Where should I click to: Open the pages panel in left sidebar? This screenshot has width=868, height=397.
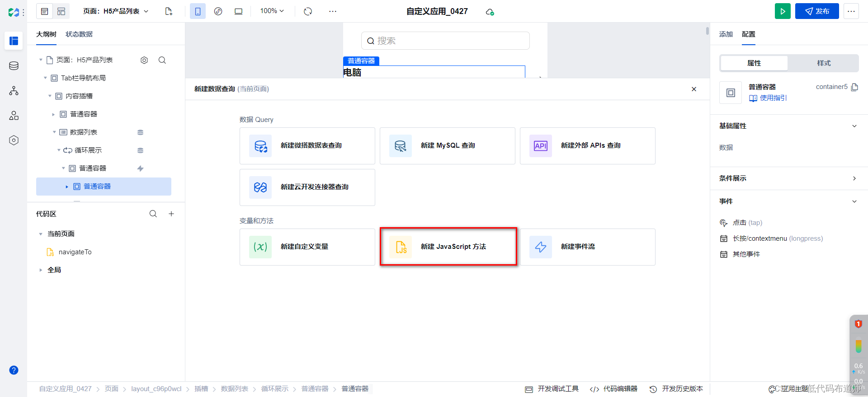click(x=14, y=41)
